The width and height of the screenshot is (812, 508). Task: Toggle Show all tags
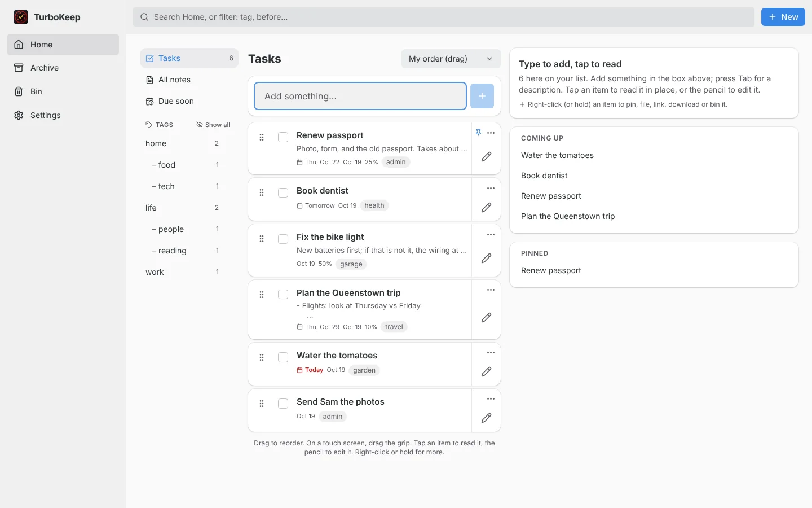213,125
